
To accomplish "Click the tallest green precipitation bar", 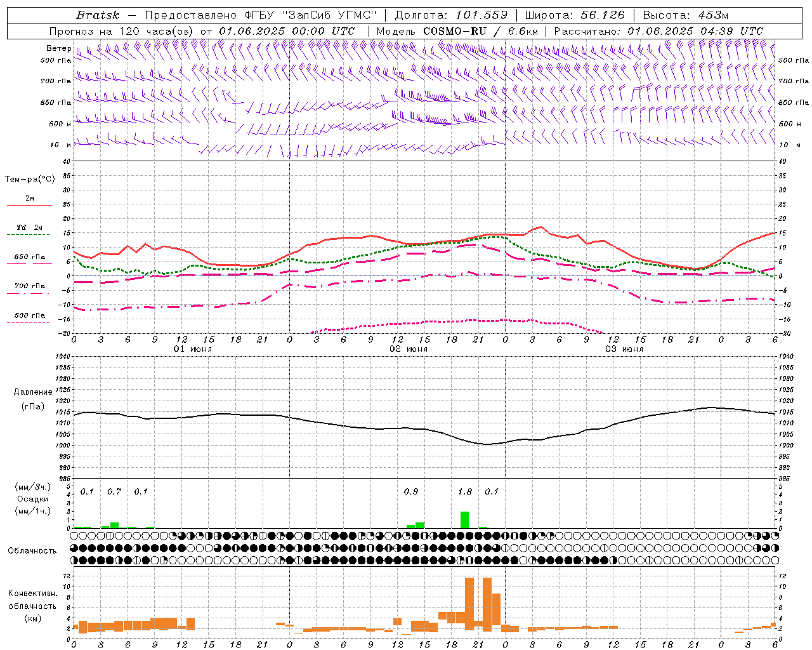I will click(x=465, y=520).
